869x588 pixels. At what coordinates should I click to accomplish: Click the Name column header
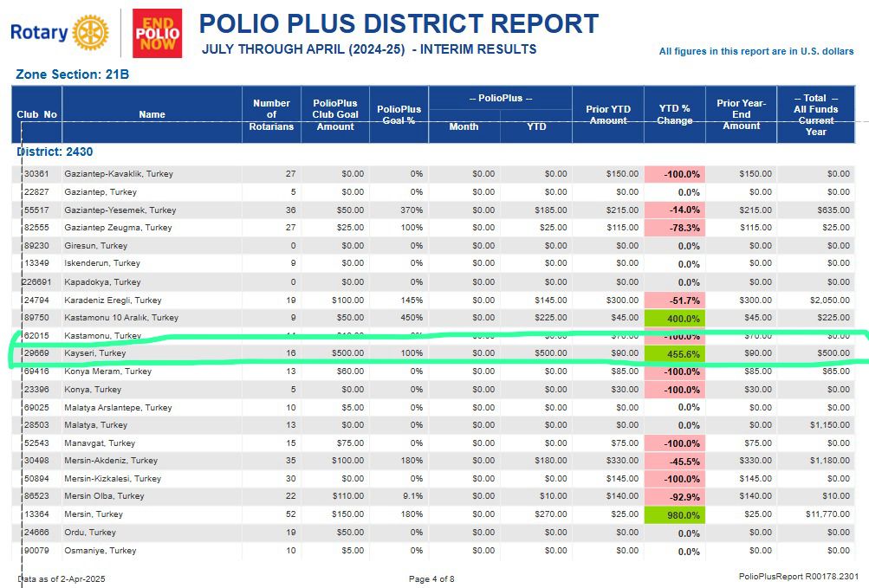click(x=152, y=114)
